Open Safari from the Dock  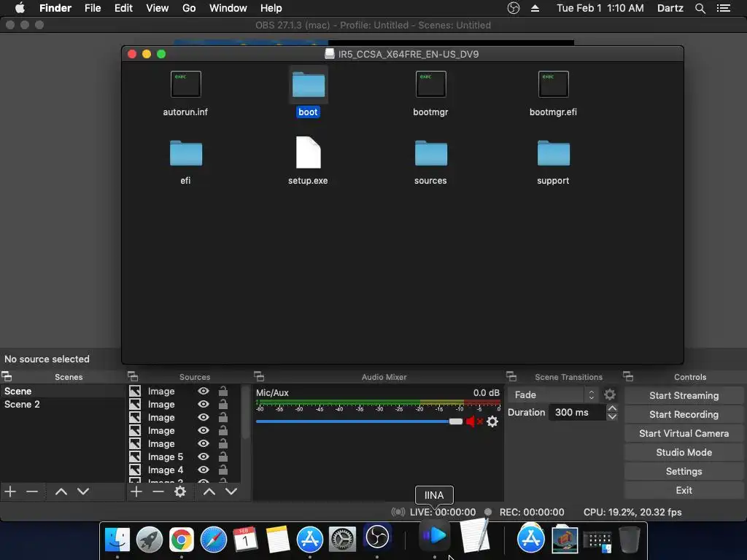tap(214, 540)
